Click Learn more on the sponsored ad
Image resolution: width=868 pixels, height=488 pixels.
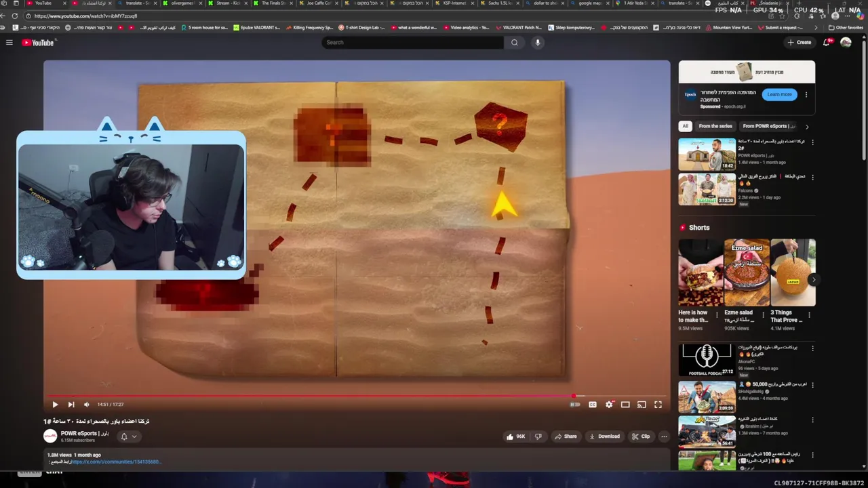point(779,95)
